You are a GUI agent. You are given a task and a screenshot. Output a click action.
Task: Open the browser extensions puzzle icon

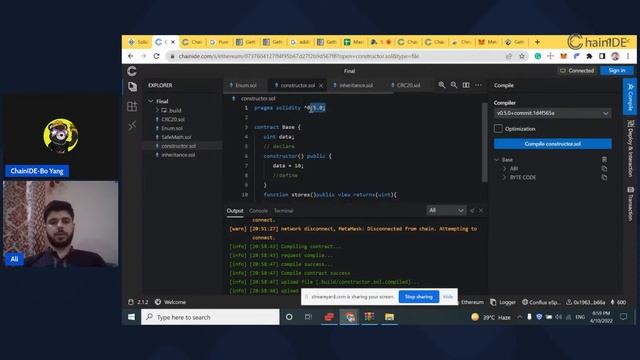point(589,56)
